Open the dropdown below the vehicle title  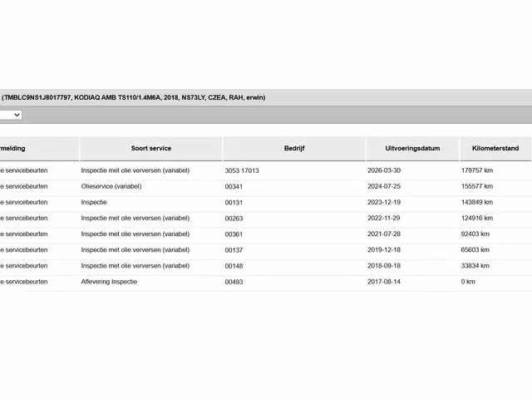(11, 115)
